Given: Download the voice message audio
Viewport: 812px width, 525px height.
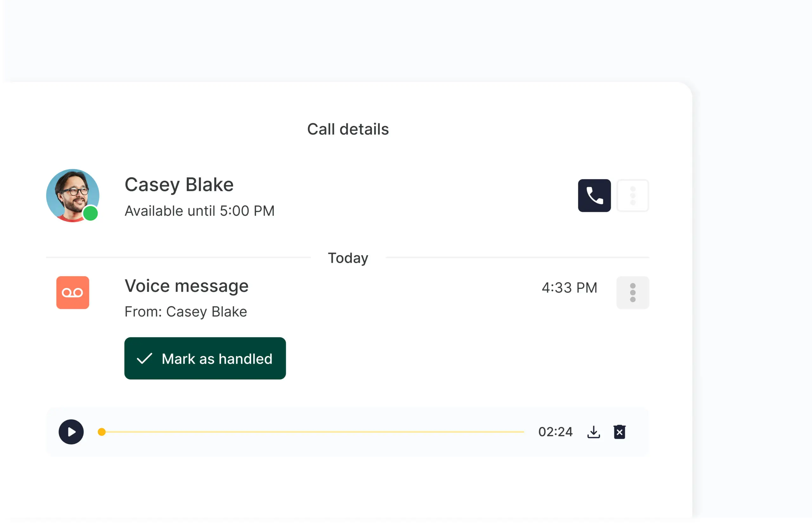Looking at the screenshot, I should 593,432.
